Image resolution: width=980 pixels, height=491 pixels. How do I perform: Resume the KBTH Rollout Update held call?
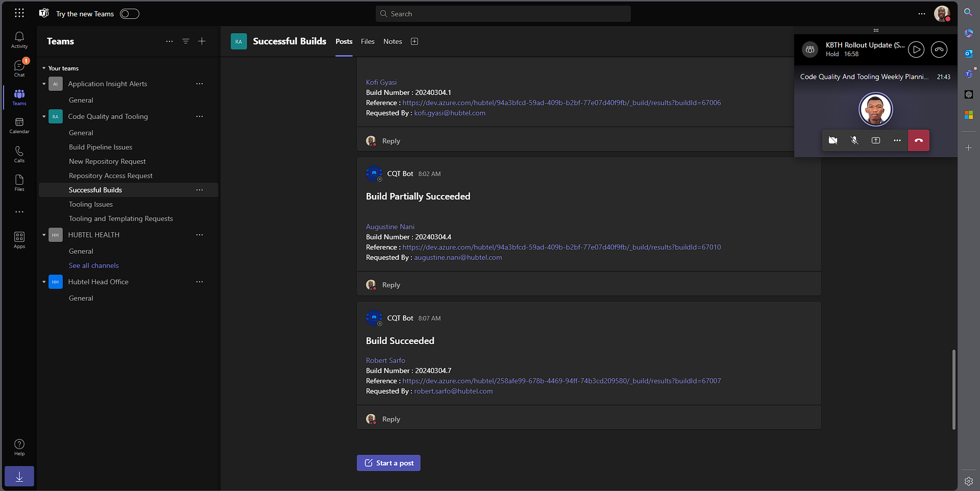coord(916,50)
